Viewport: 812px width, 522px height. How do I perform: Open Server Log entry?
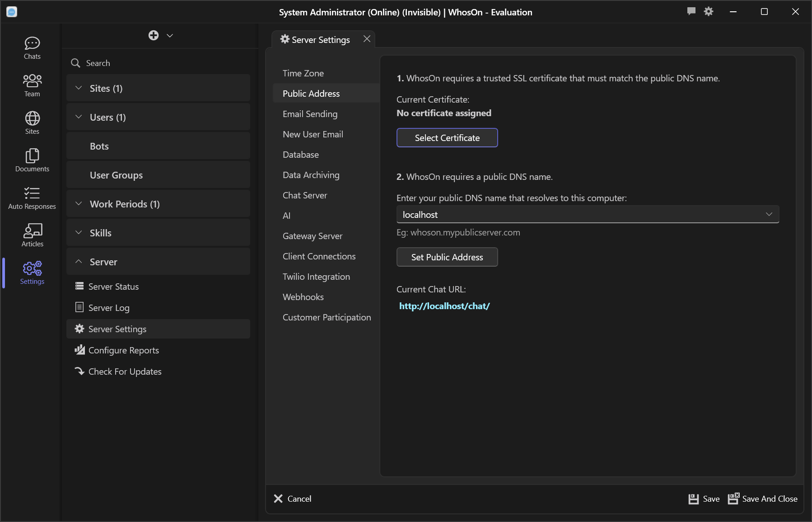click(158, 308)
